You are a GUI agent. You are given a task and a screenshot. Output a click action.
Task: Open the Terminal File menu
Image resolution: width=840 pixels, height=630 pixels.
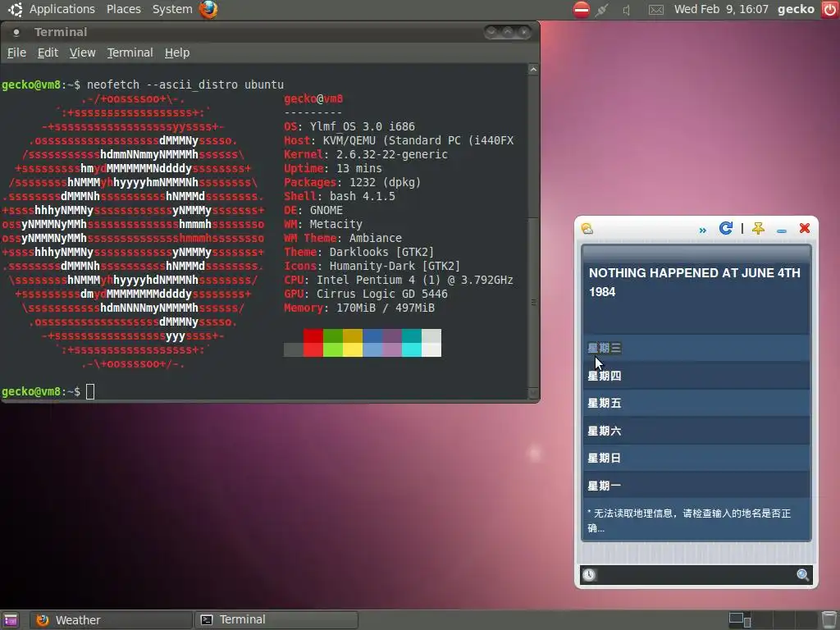16,52
